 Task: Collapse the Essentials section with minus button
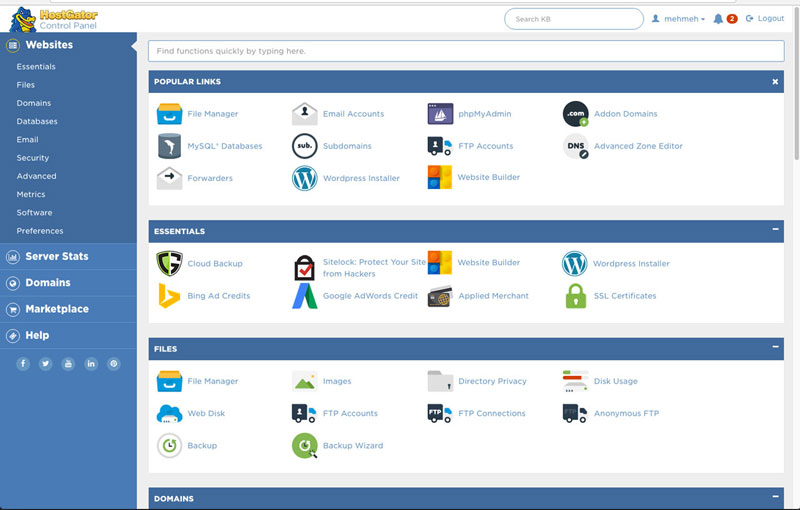pyautogui.click(x=775, y=230)
